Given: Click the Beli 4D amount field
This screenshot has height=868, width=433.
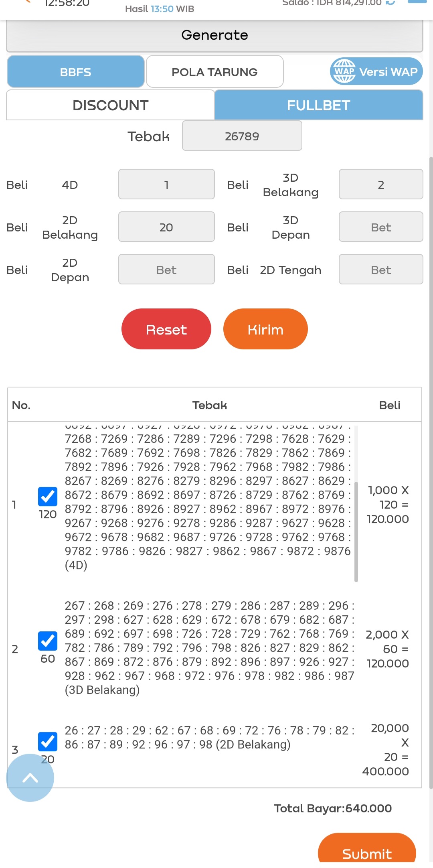Looking at the screenshot, I should [166, 185].
